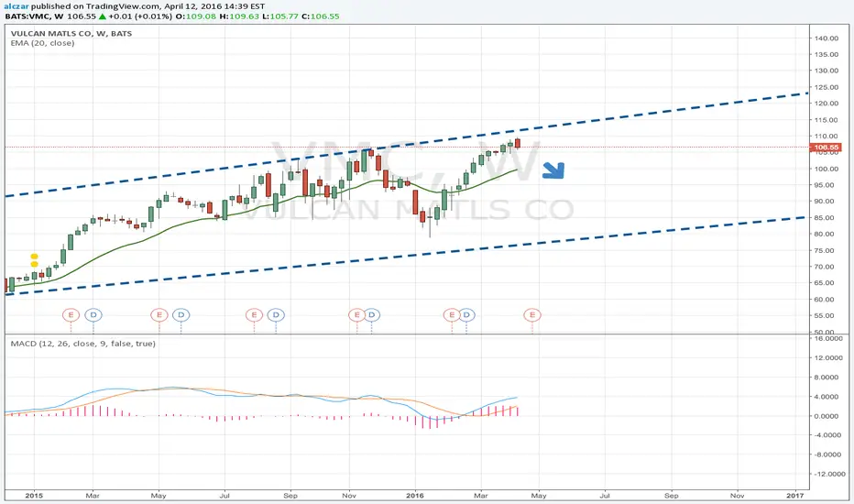Screen dimensions: 854x504
Task: Click the first earnings E marker of 2015
Action: pyautogui.click(x=71, y=315)
